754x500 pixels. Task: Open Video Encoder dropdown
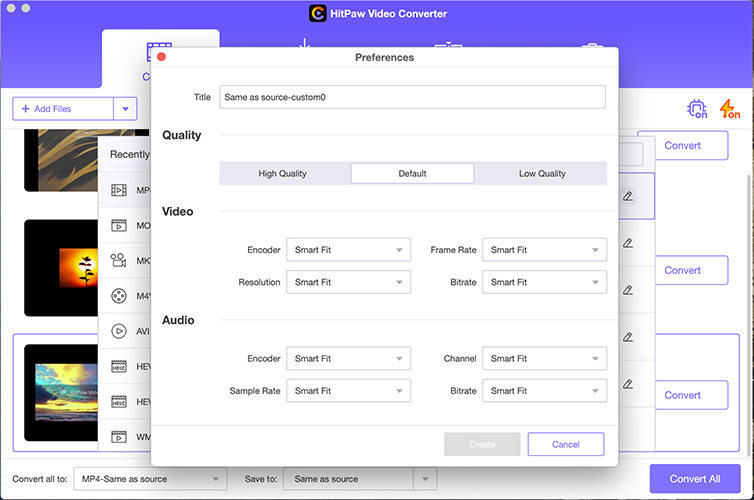pyautogui.click(x=349, y=250)
